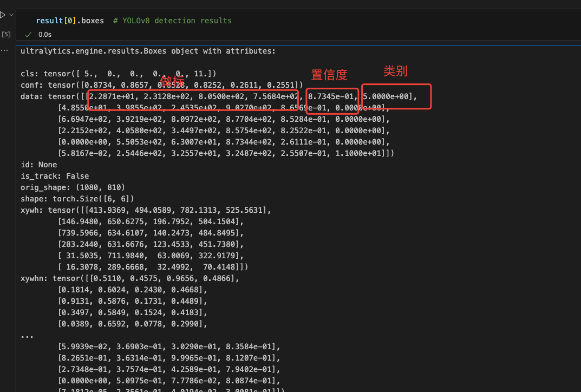Expand the truncated output ellipsis line
Screen dimensions: 581x392
click(x=27, y=336)
